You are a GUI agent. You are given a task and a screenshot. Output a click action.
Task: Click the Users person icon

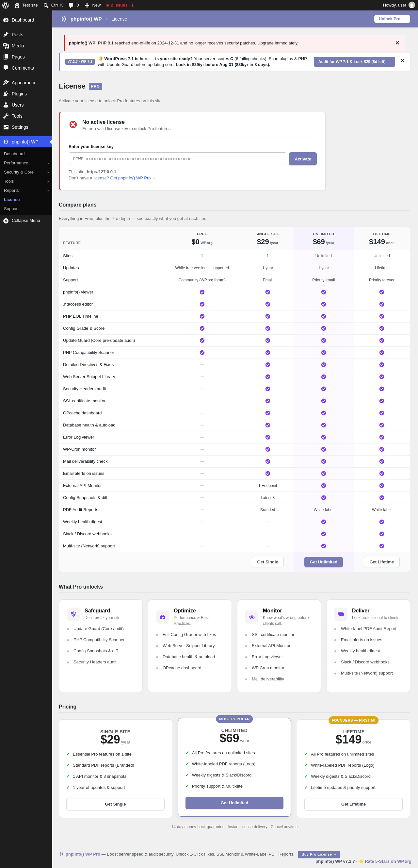point(6,105)
